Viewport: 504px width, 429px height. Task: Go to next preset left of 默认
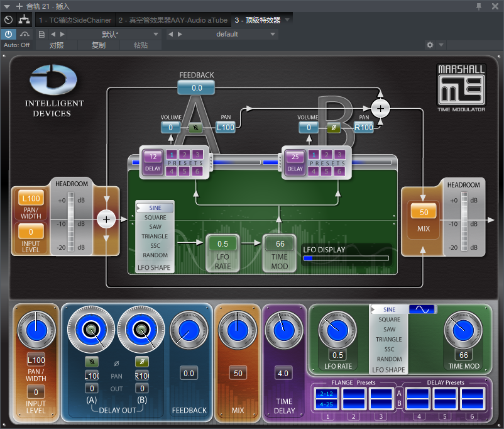coord(62,34)
